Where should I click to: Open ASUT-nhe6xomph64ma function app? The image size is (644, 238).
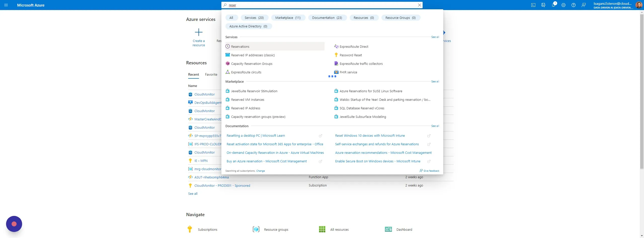point(211,177)
